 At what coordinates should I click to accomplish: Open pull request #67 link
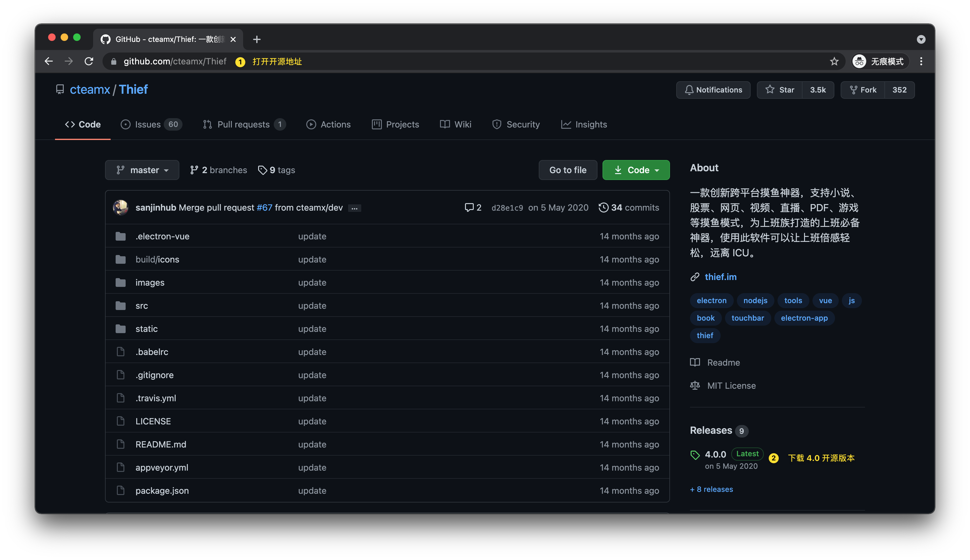coord(264,207)
